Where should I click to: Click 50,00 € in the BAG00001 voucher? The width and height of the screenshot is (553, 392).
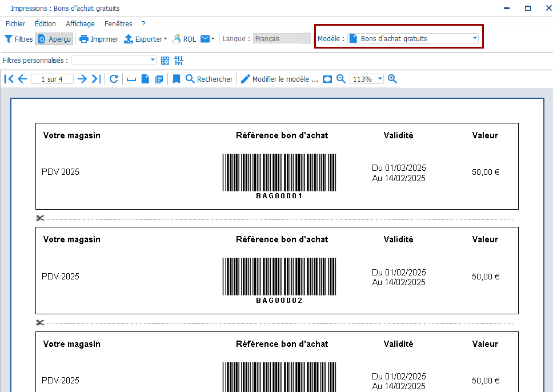pos(486,172)
